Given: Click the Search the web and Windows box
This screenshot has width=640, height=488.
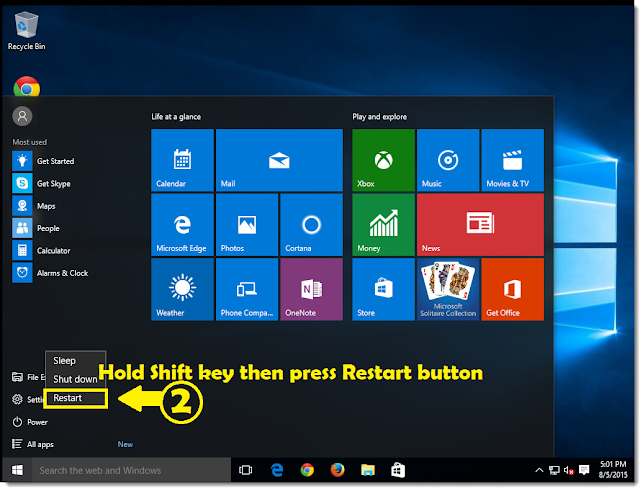Looking at the screenshot, I should pyautogui.click(x=131, y=470).
